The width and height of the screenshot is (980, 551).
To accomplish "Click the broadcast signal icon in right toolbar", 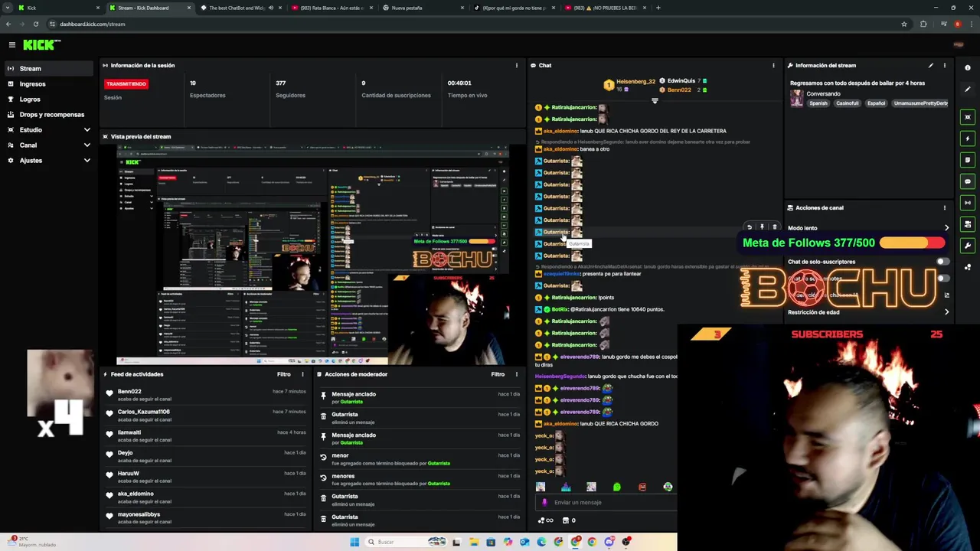I will [968, 203].
